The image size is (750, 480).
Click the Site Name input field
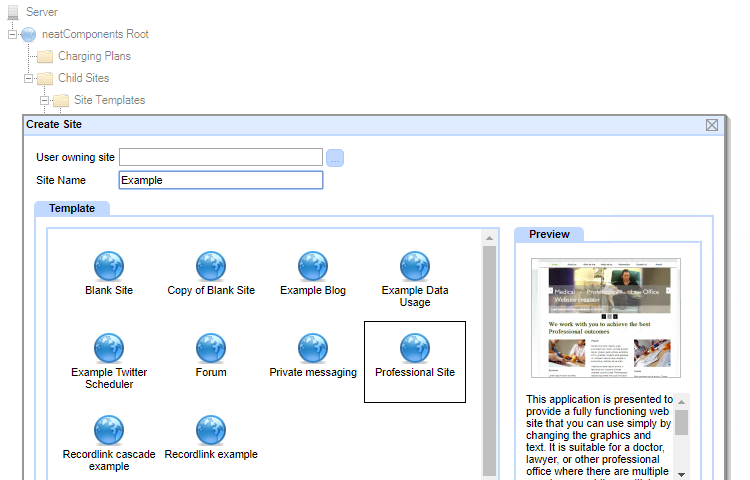(x=220, y=180)
